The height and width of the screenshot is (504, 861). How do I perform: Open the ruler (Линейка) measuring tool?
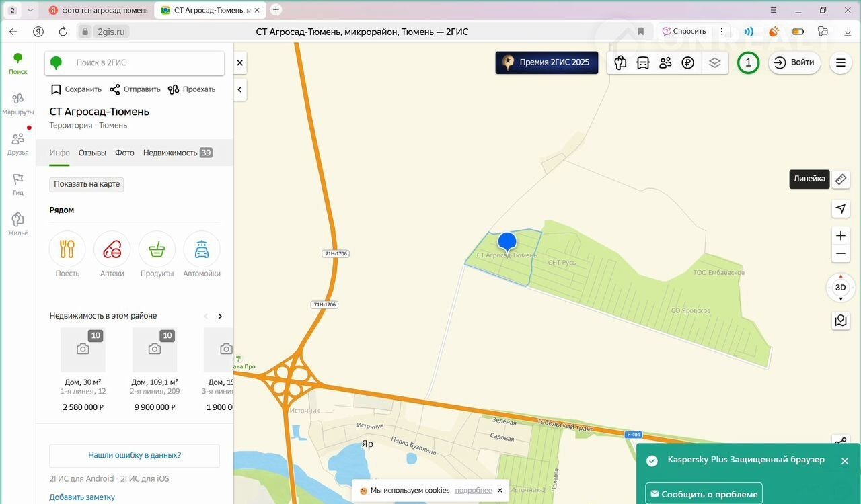pyautogui.click(x=840, y=179)
